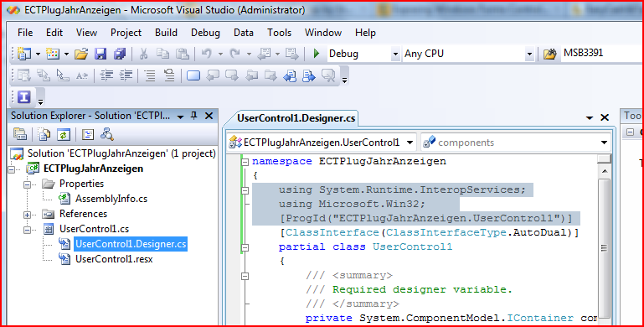Click the Undo arrow icon
The image size is (644, 327).
206,54
